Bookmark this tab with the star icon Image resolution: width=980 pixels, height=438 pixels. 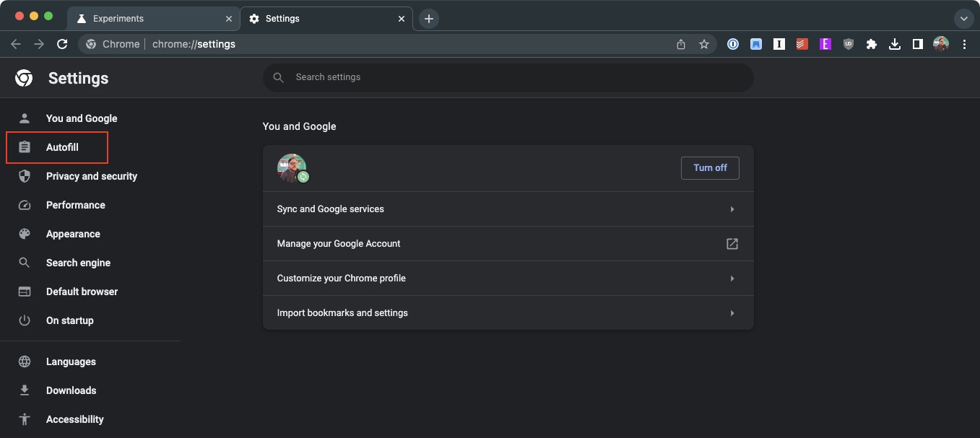(x=704, y=44)
